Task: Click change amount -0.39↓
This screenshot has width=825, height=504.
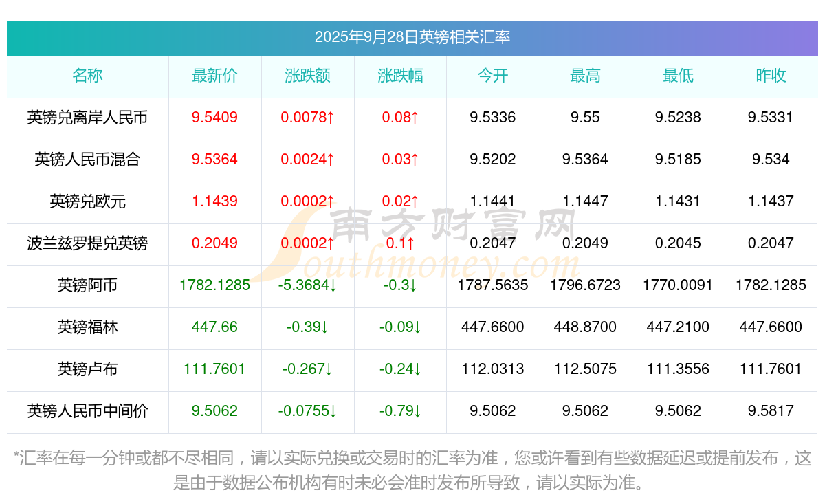Action: 307,327
